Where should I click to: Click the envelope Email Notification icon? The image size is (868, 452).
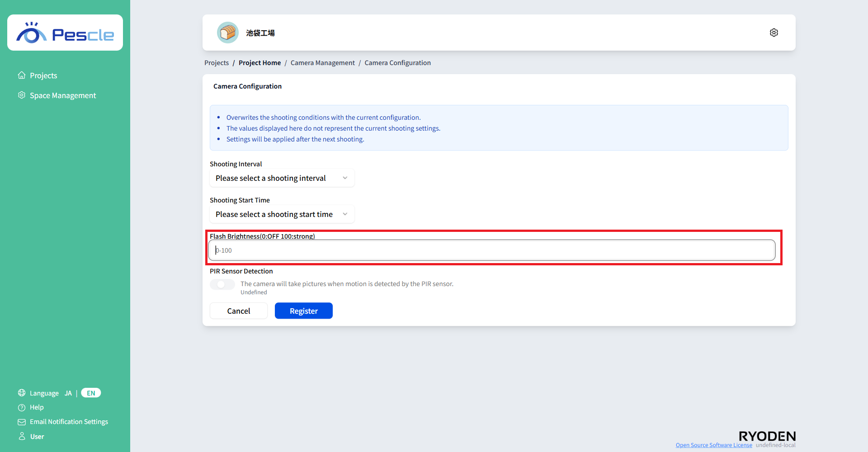22,422
